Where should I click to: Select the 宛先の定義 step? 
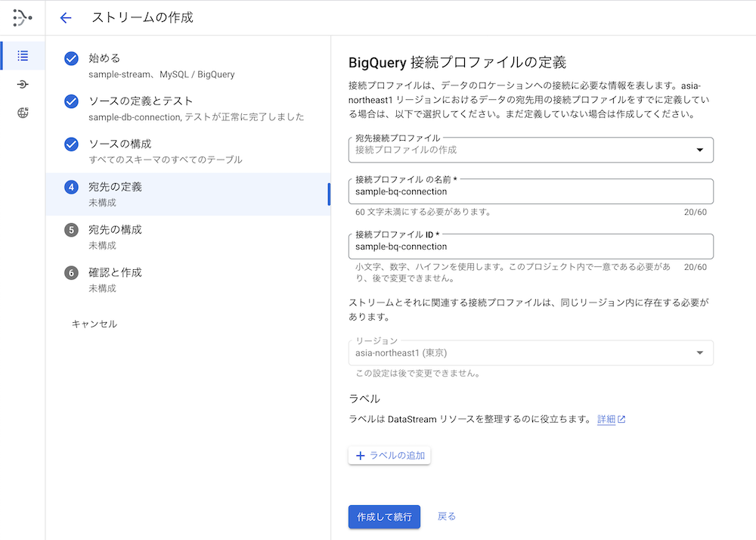click(x=188, y=194)
